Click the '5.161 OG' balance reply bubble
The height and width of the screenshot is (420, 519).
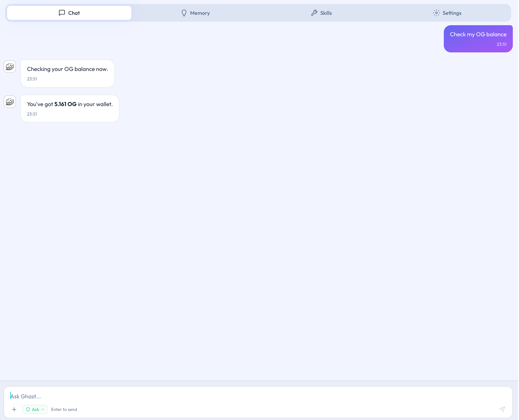[70, 104]
